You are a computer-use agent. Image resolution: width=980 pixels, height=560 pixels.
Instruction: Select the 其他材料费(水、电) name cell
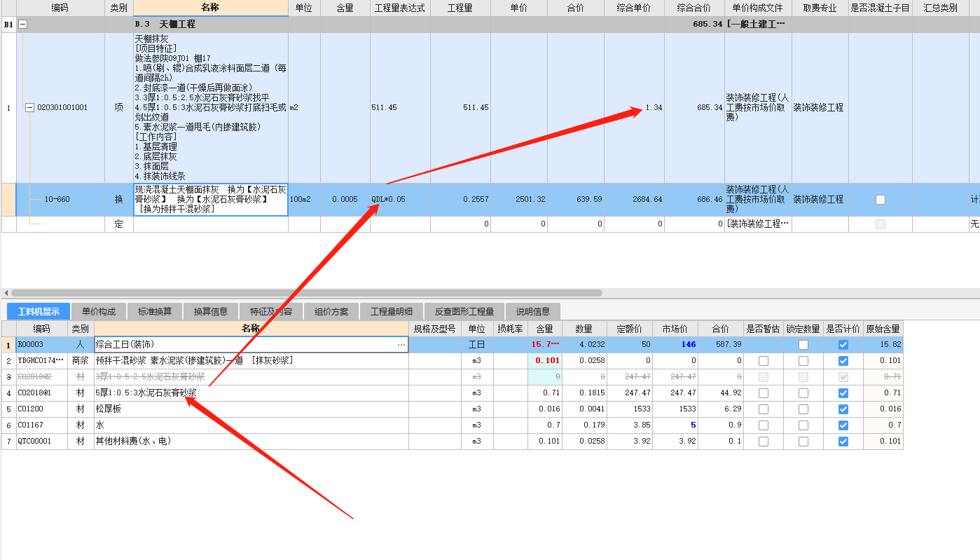[x=251, y=442]
